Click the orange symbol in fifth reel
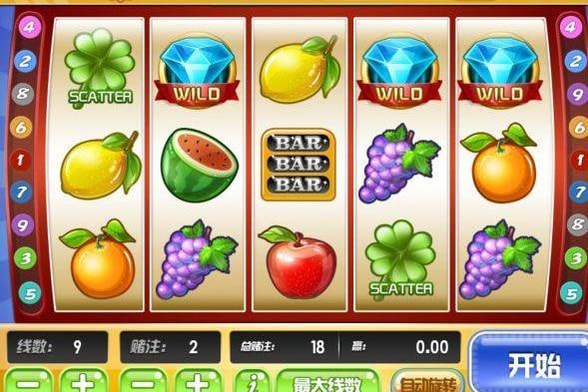The width and height of the screenshot is (588, 392). coord(501,163)
